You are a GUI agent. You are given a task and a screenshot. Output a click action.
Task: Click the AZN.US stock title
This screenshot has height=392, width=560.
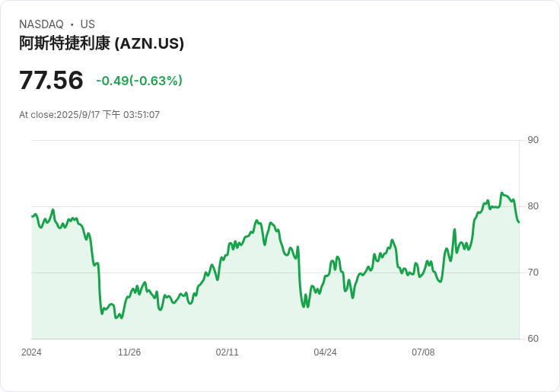[x=101, y=43]
